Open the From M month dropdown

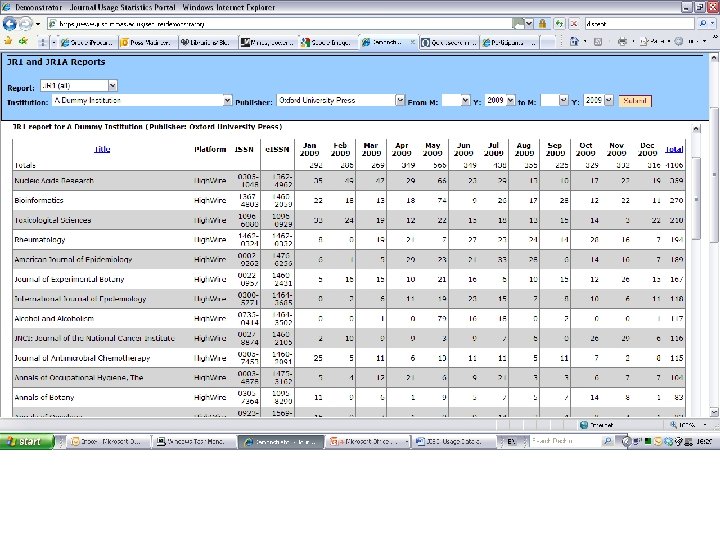tap(456, 101)
